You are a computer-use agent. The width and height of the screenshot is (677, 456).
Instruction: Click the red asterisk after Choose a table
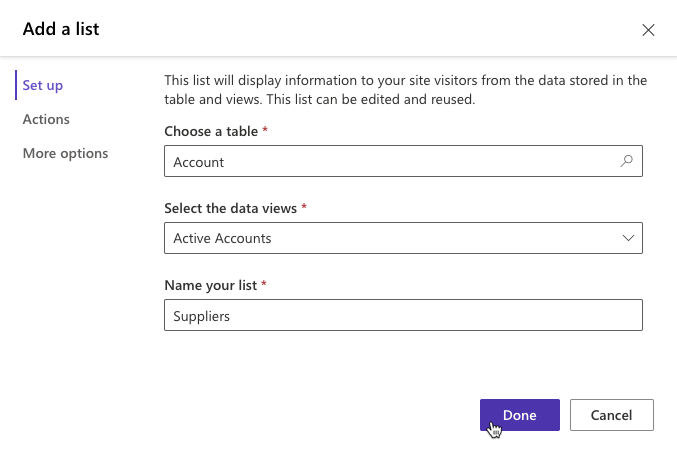click(x=266, y=131)
